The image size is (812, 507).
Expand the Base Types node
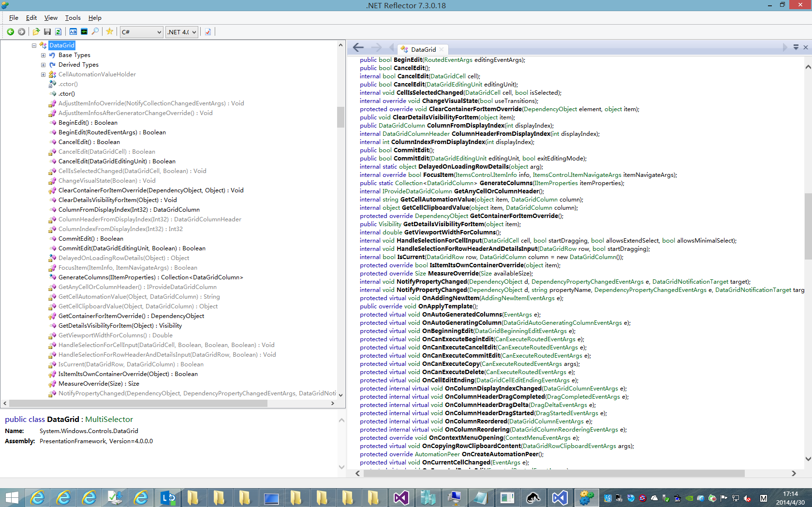(x=43, y=55)
